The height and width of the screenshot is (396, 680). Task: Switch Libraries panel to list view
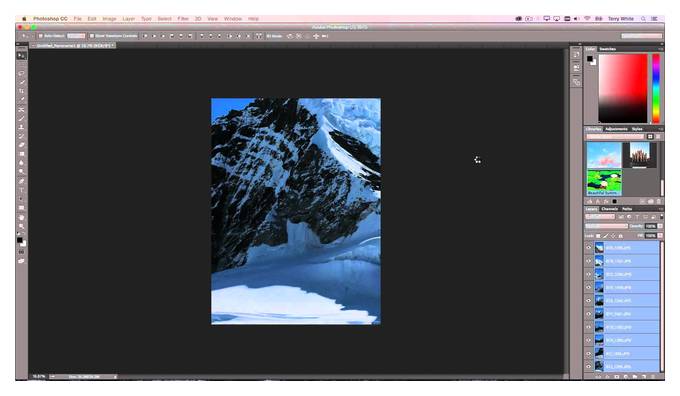658,137
